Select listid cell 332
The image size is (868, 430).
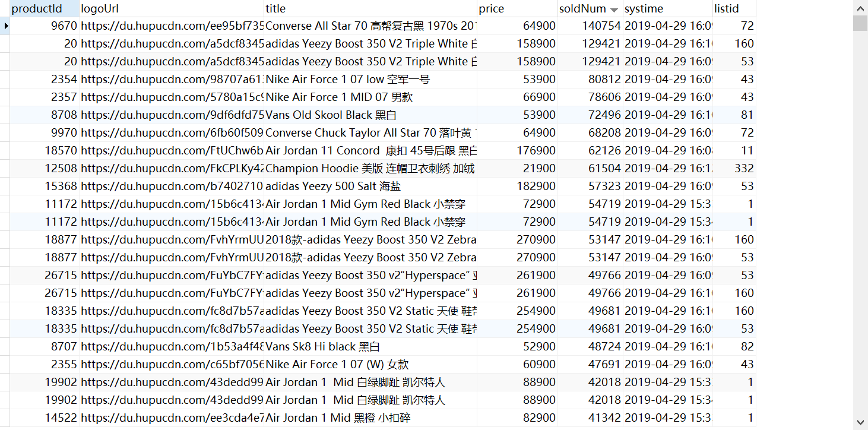coord(734,169)
